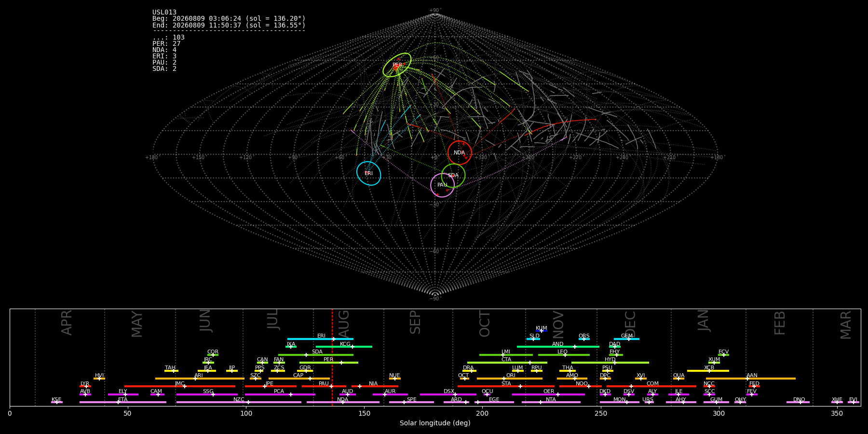Image resolution: width=868 pixels, height=434 pixels.
Task: Click the KUM shower marker
Action: [x=542, y=331]
